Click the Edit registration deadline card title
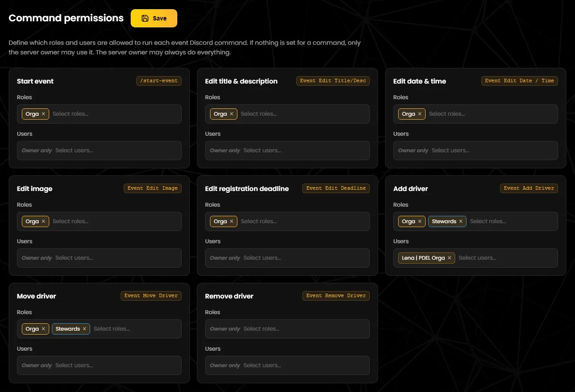 click(247, 189)
